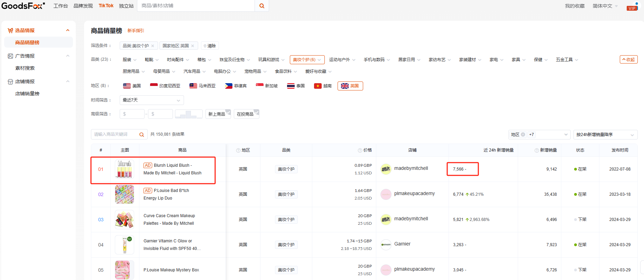Open 我的收藏 link
Screen dimensions: 644x280
click(x=575, y=6)
